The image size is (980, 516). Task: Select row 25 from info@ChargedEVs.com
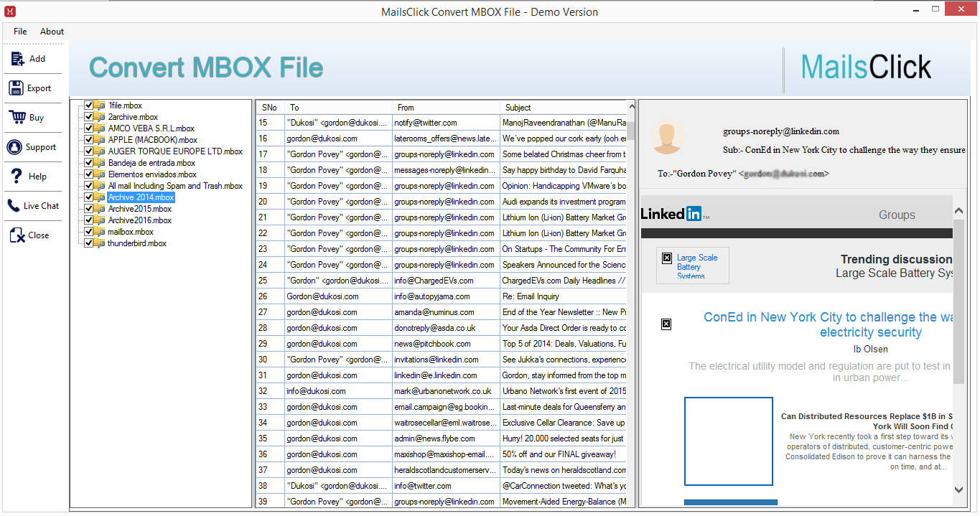[441, 281]
